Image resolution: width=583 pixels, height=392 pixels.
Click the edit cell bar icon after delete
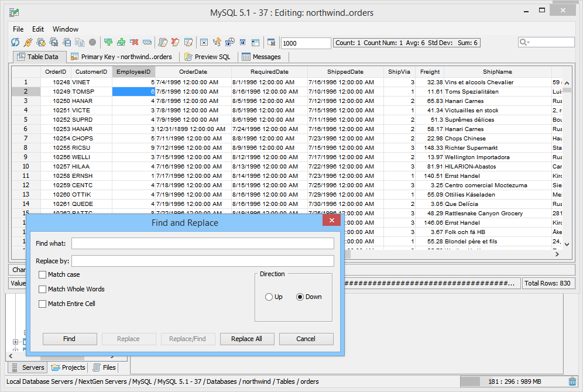point(148,42)
